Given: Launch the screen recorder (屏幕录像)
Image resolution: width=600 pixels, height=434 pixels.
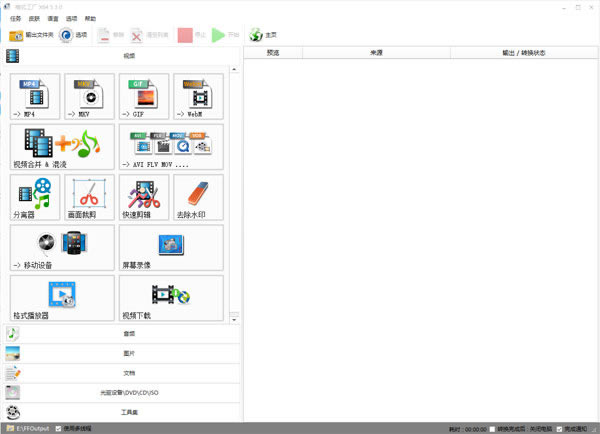Looking at the screenshot, I should 171,247.
